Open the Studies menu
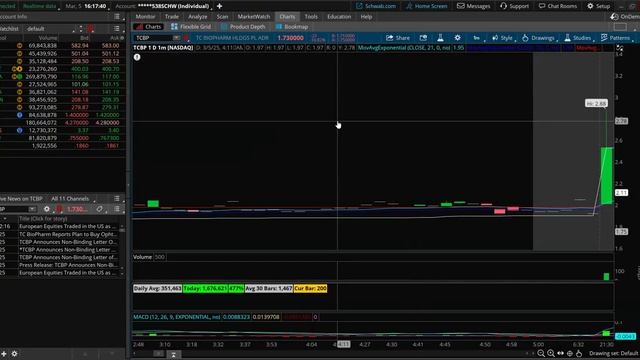Screen dimensions: 640x360 pos(578,38)
